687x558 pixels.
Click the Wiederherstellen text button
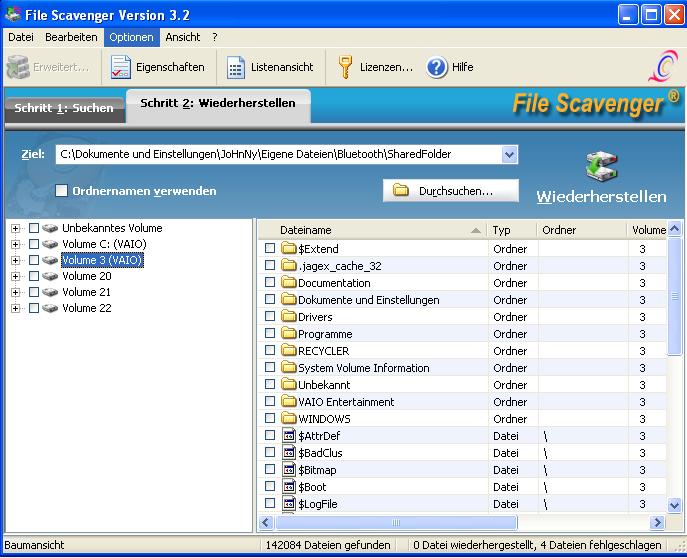pos(601,196)
